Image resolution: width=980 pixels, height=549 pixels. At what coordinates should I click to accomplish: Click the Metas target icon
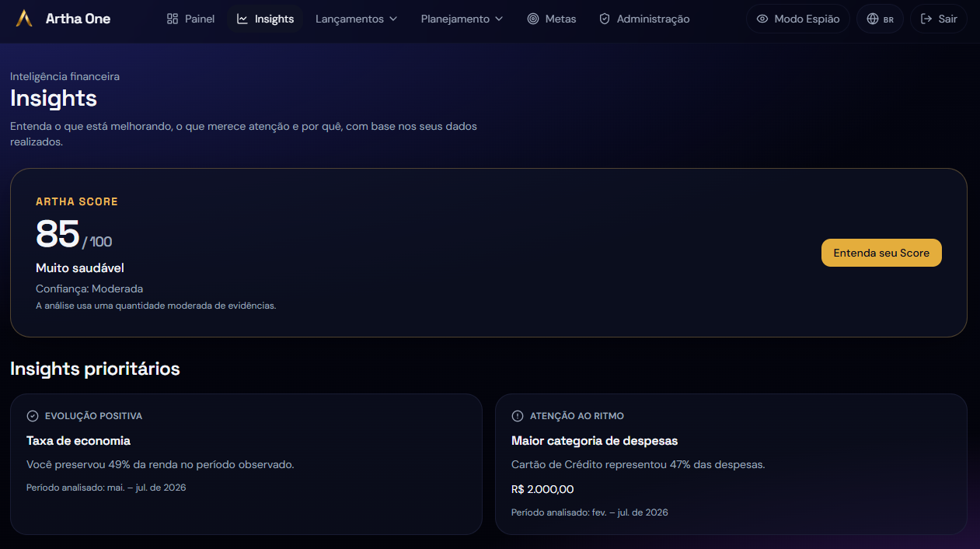point(533,19)
